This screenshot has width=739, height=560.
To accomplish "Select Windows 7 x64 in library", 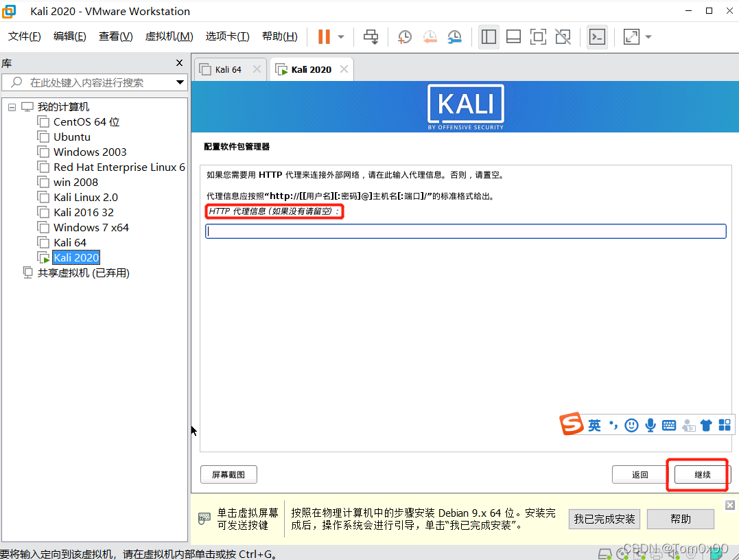I will click(x=91, y=228).
